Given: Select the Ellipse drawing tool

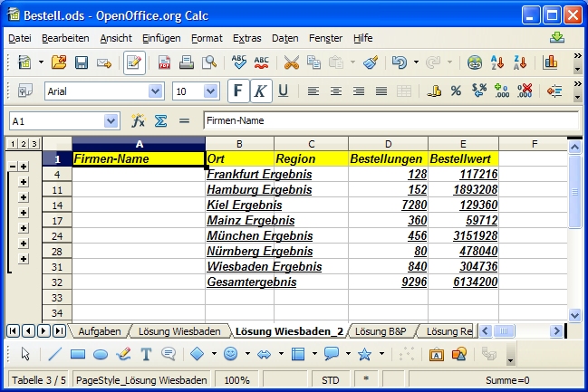Looking at the screenshot, I should [101, 354].
